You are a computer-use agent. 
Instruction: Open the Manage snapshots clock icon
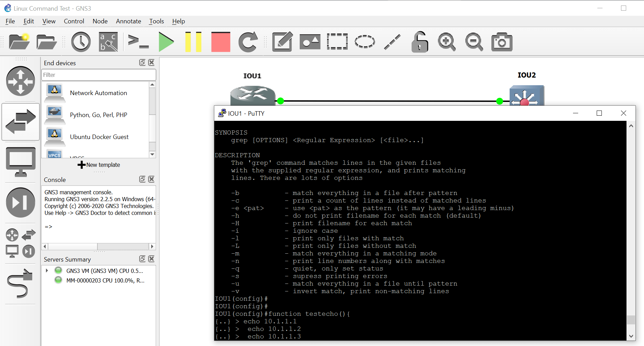click(81, 42)
